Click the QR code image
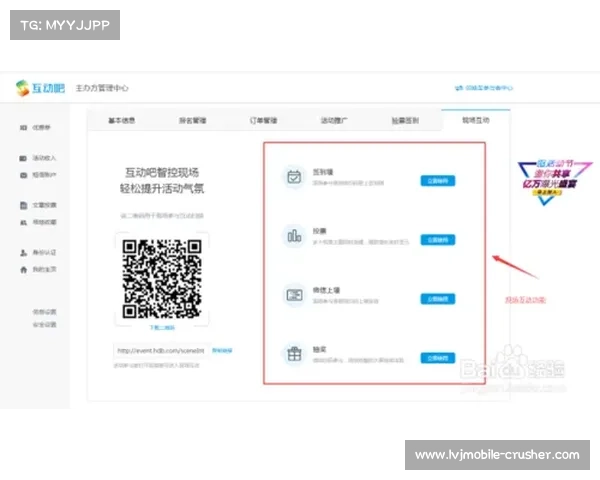The height and width of the screenshot is (480, 600). [x=162, y=279]
